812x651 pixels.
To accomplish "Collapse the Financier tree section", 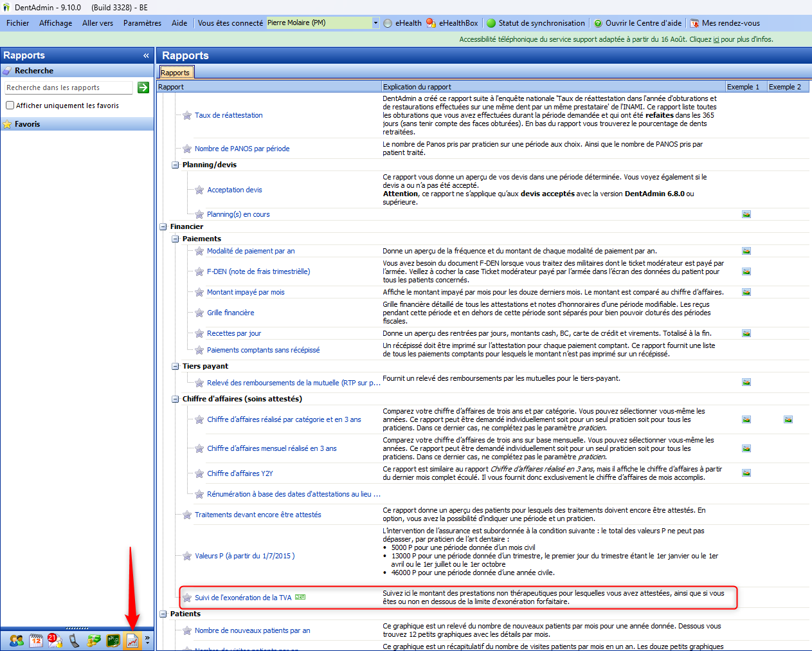I will (x=163, y=226).
